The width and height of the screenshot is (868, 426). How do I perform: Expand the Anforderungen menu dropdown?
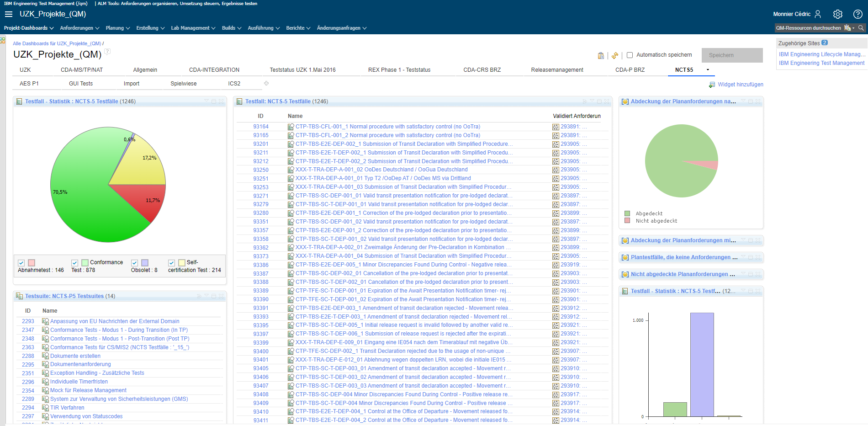[x=79, y=28]
